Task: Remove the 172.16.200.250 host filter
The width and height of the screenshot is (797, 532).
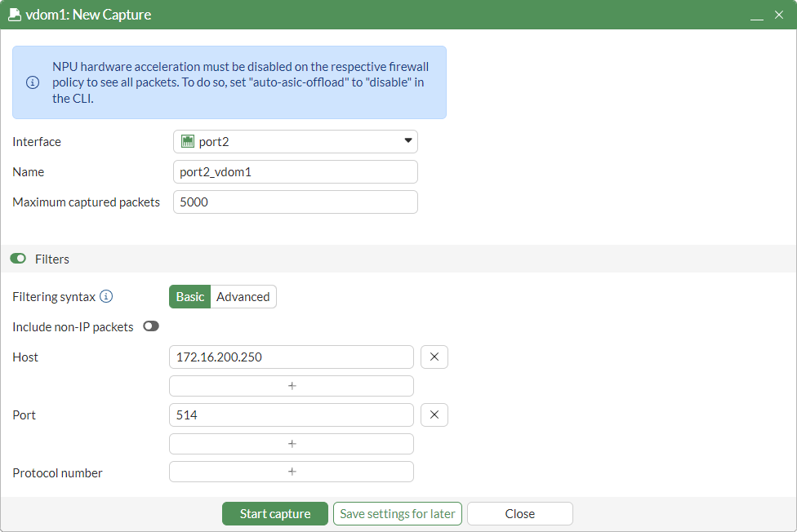Action: click(434, 357)
